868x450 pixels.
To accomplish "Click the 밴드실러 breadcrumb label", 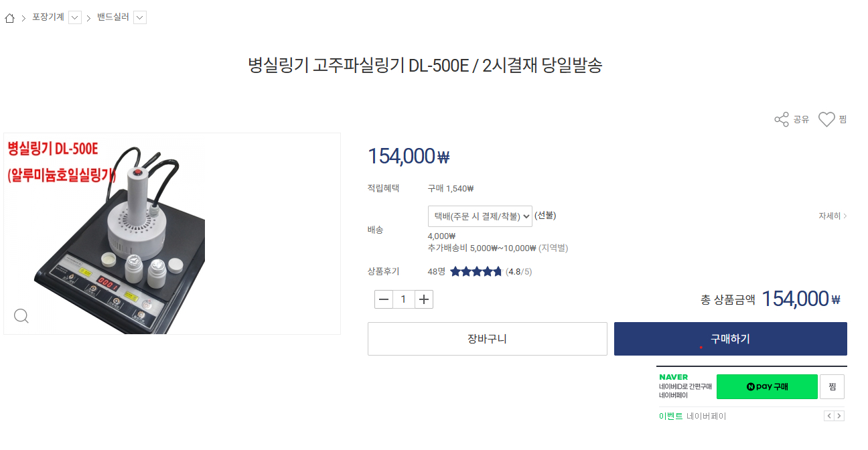I will pos(113,18).
